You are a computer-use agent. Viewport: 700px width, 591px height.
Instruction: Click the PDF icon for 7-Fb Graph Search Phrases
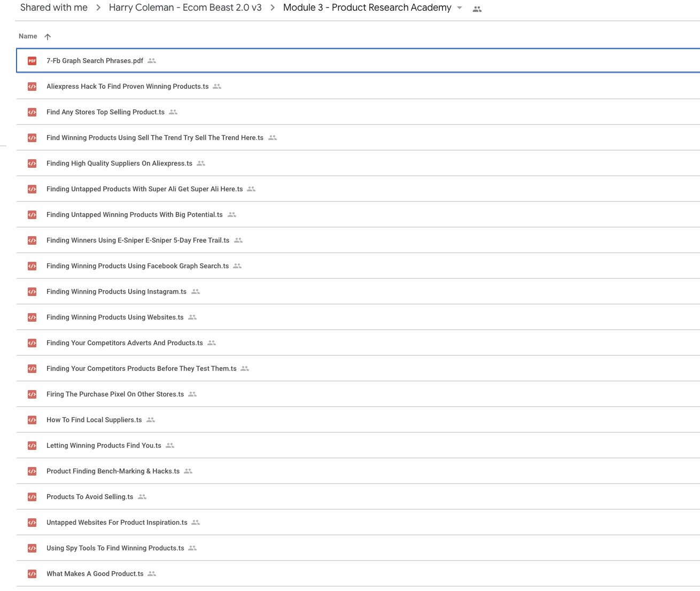32,61
